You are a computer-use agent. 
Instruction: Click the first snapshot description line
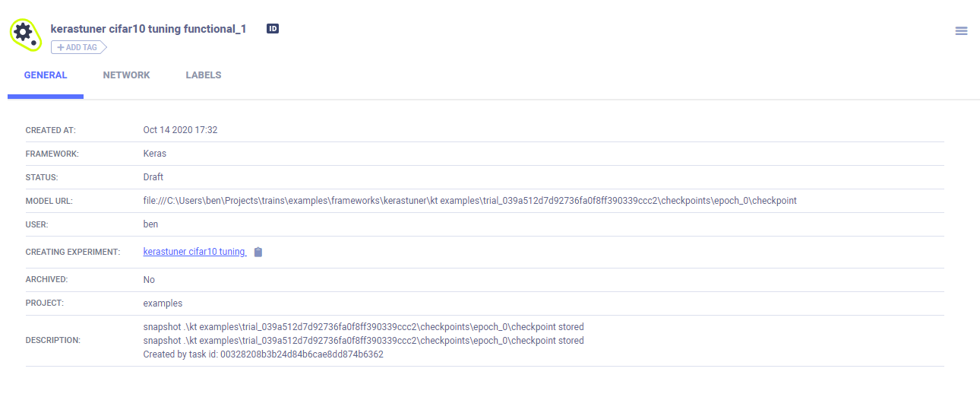tap(363, 327)
